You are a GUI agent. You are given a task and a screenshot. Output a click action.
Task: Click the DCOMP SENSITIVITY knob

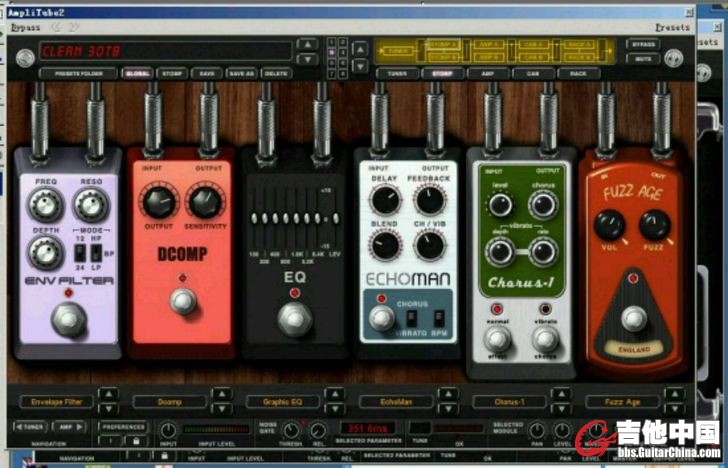(x=205, y=202)
